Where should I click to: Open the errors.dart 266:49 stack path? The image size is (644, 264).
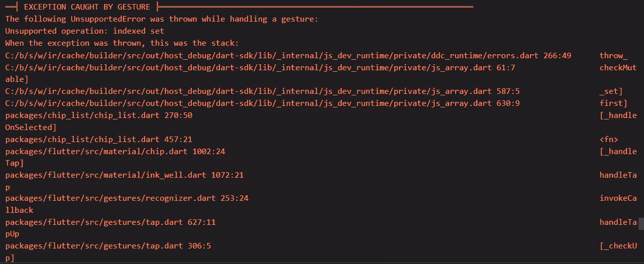288,55
